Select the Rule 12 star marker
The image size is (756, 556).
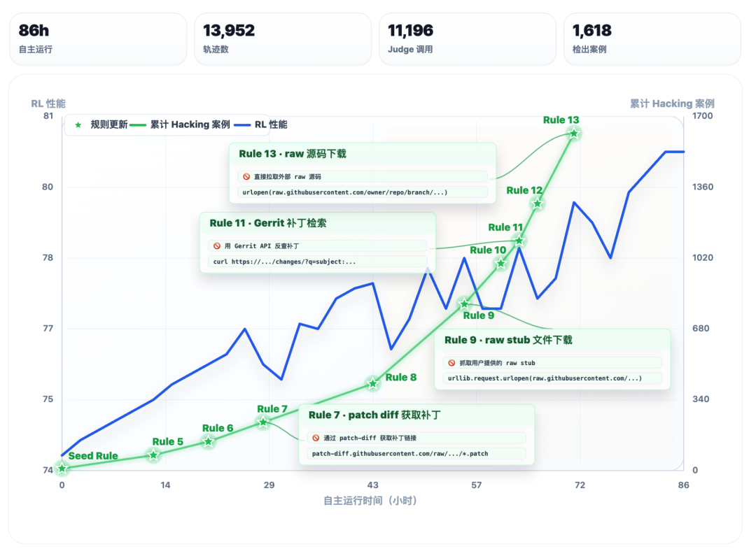(x=537, y=204)
